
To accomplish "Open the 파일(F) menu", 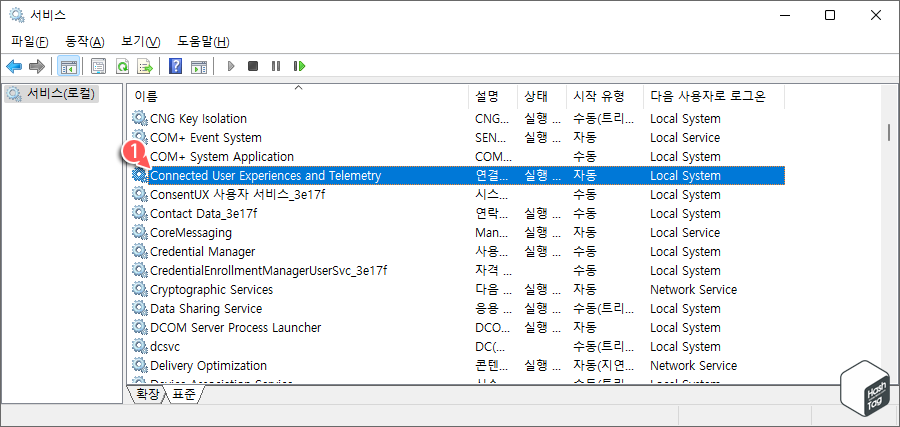I will click(30, 42).
